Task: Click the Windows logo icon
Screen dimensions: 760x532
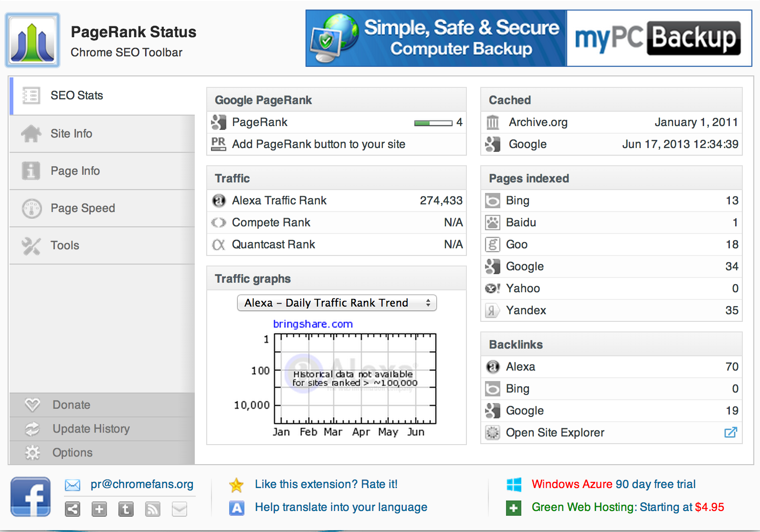Action: tap(514, 485)
